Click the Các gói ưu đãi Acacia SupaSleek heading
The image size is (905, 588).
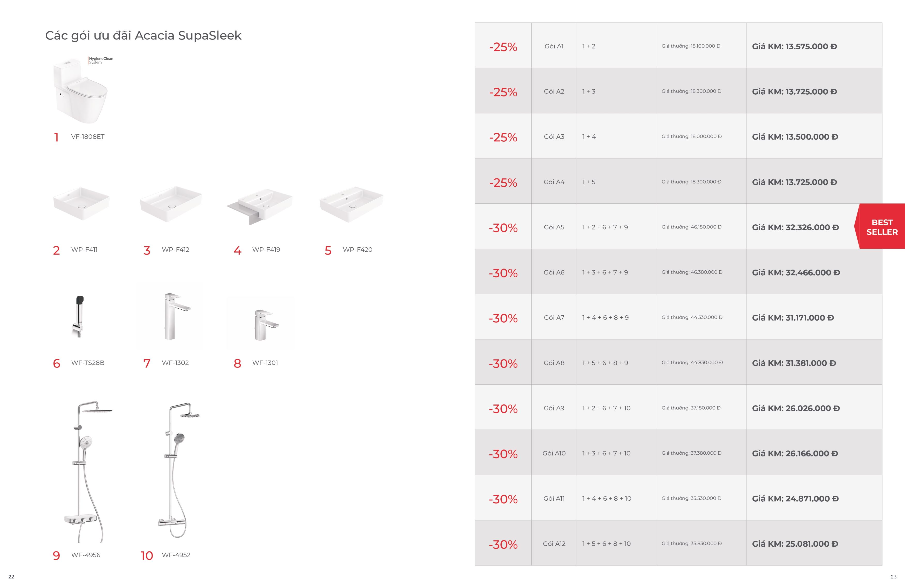[143, 35]
